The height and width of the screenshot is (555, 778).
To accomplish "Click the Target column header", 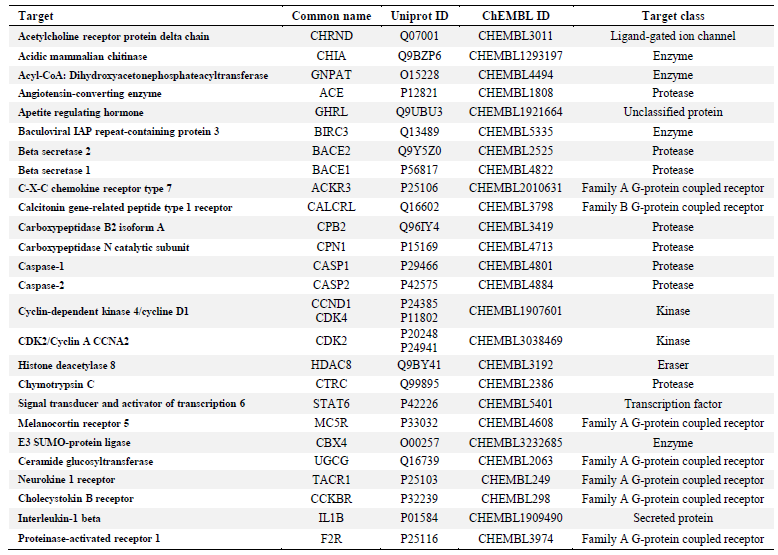I will (36, 16).
